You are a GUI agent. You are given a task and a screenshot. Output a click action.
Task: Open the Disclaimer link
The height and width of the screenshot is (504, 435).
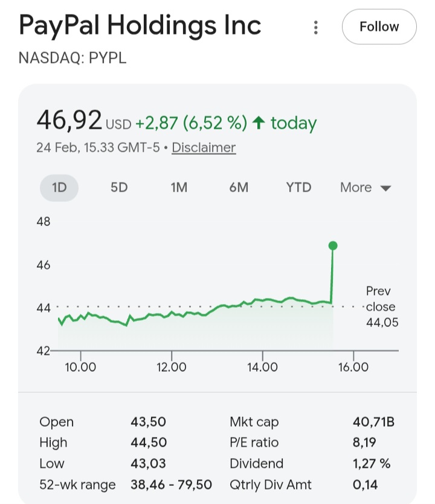click(x=204, y=147)
